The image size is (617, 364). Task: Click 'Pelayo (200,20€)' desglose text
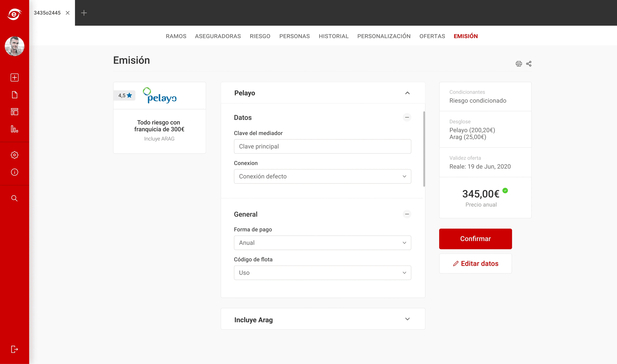coord(472,130)
